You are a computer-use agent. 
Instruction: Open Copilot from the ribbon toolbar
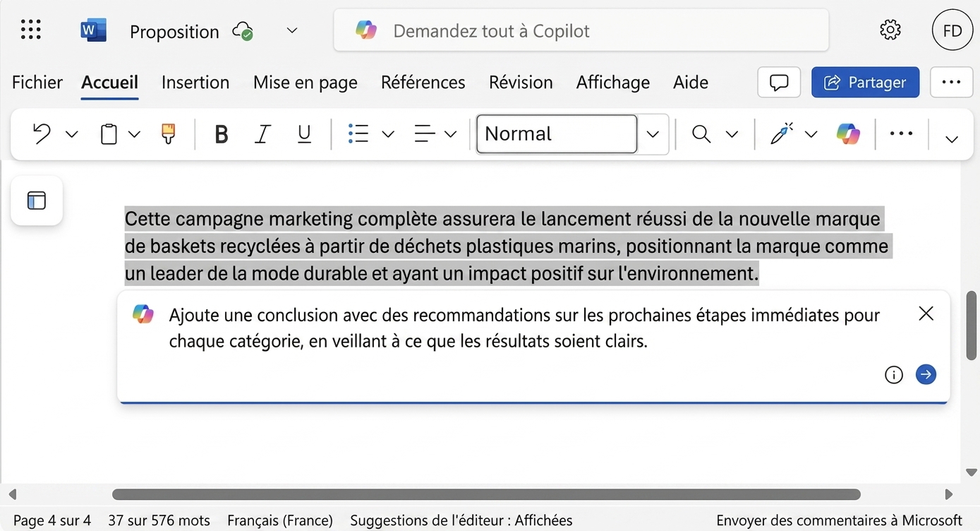(848, 133)
